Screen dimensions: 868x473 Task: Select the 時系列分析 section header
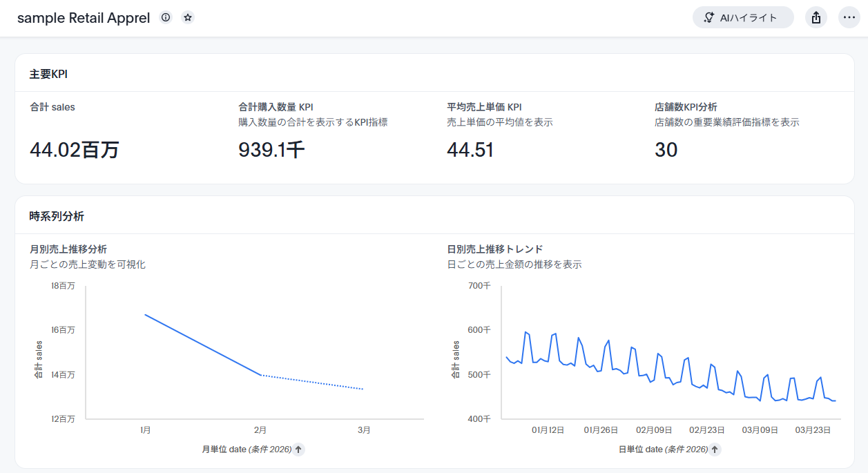click(57, 216)
